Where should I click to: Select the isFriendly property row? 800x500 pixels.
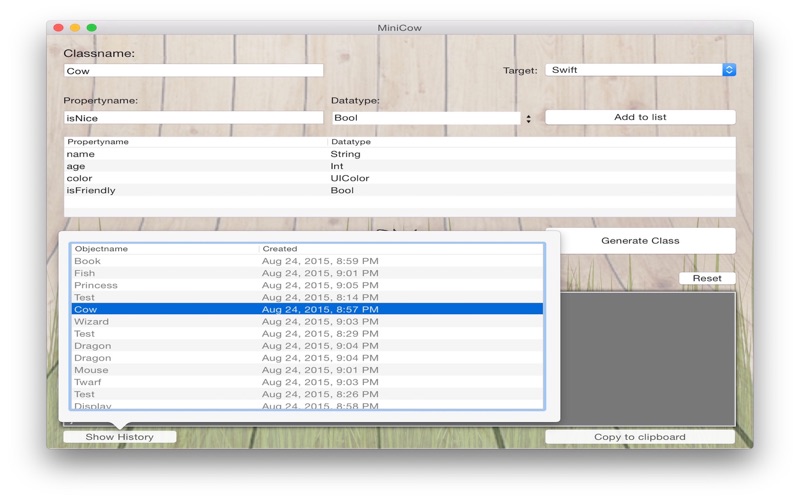click(399, 190)
